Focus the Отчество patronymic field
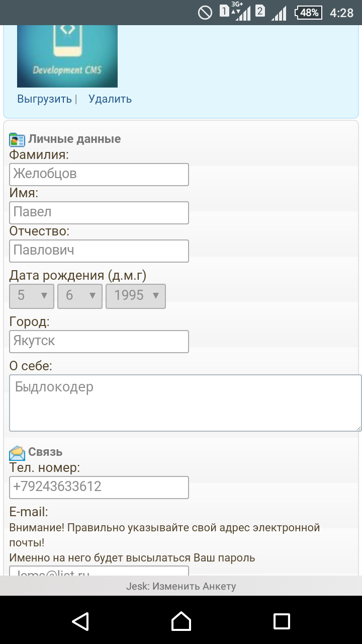Image resolution: width=362 pixels, height=644 pixels. coord(99,251)
